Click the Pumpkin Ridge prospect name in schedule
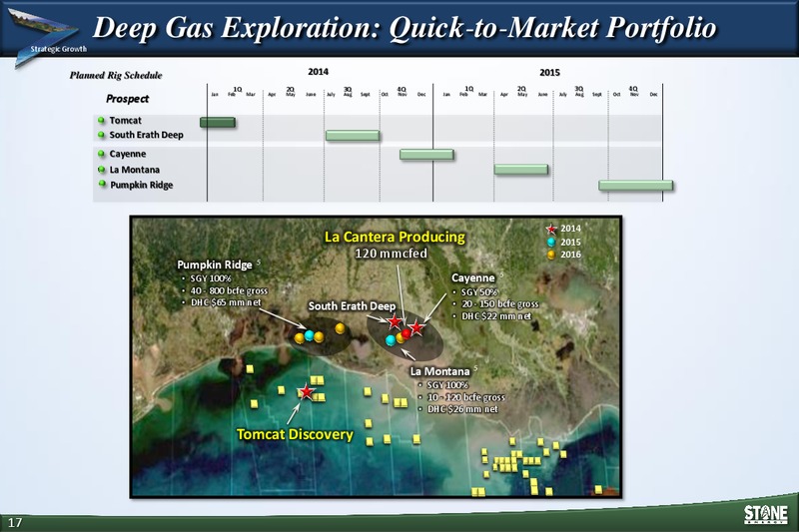 (x=142, y=185)
